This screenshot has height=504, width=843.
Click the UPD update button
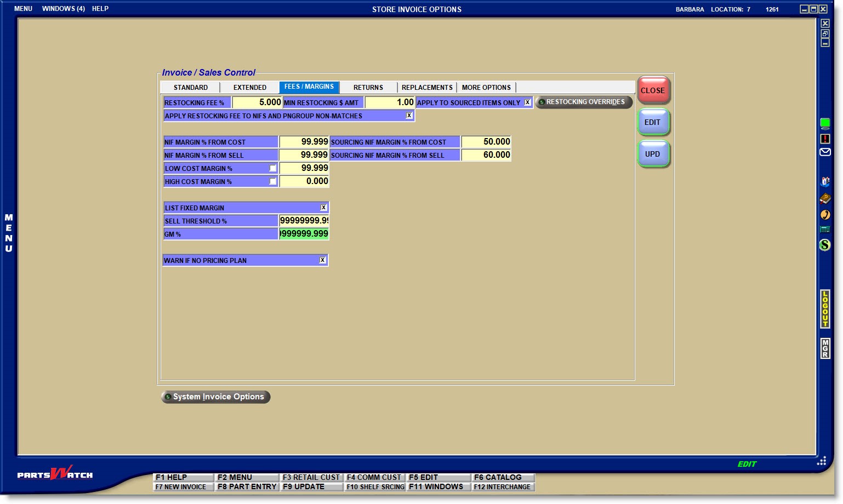tap(653, 154)
